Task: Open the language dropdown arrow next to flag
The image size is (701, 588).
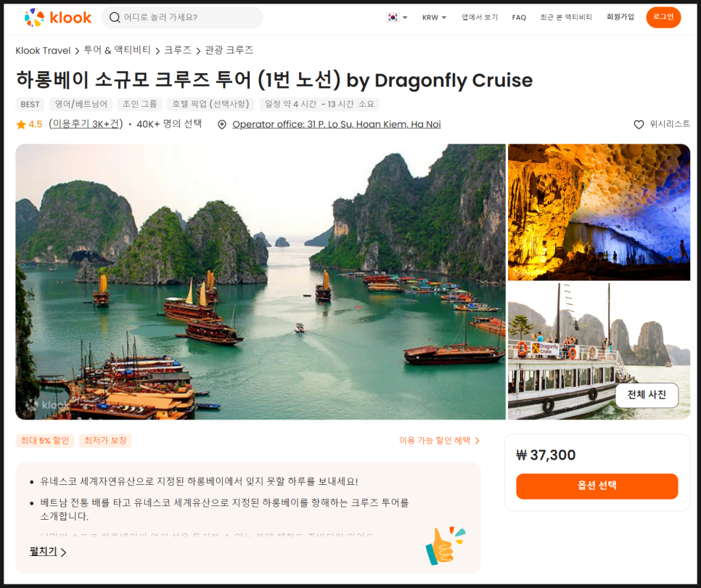Action: pyautogui.click(x=405, y=17)
